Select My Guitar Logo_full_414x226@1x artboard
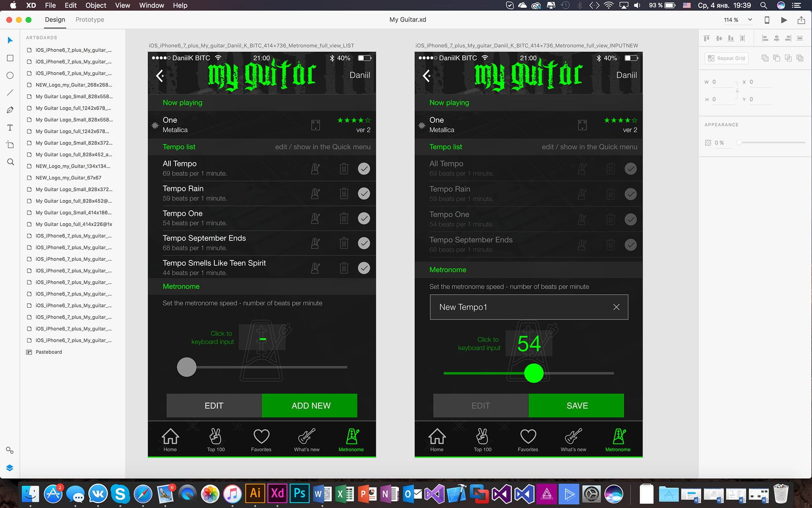Viewport: 812px width, 508px height. tap(74, 224)
